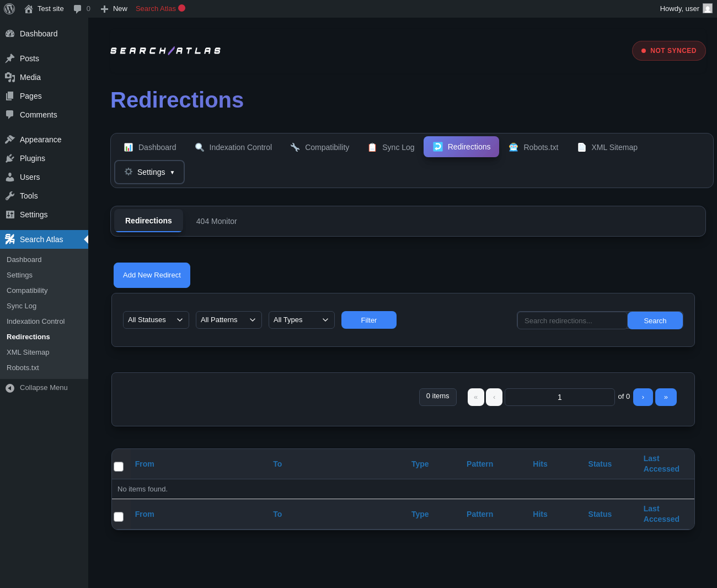This screenshot has height=588, width=717.
Task: Open the Sync Log tab
Action: click(391, 147)
